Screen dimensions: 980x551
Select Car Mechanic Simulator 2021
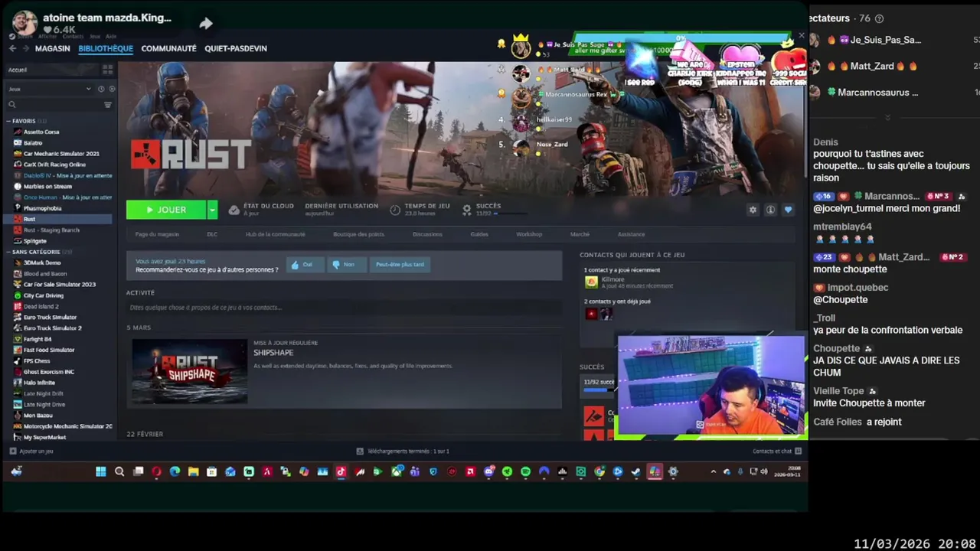pos(61,154)
